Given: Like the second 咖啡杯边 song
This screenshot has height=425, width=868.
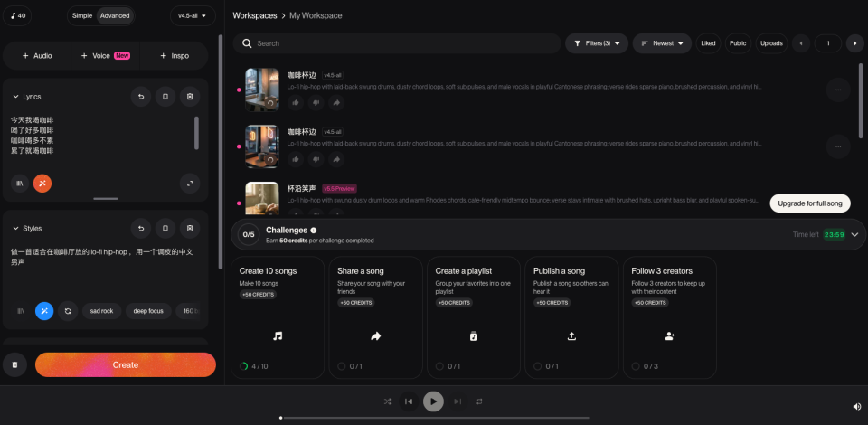Looking at the screenshot, I should (x=296, y=159).
